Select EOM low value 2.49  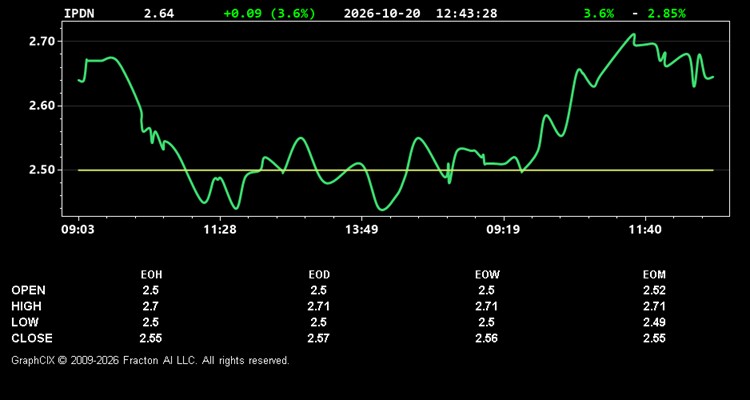coord(654,322)
